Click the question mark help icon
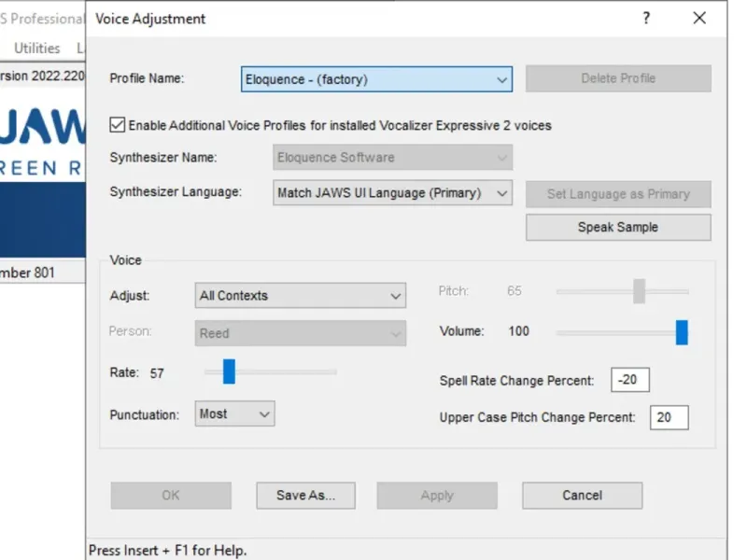The width and height of the screenshot is (747, 560). pyautogui.click(x=645, y=19)
